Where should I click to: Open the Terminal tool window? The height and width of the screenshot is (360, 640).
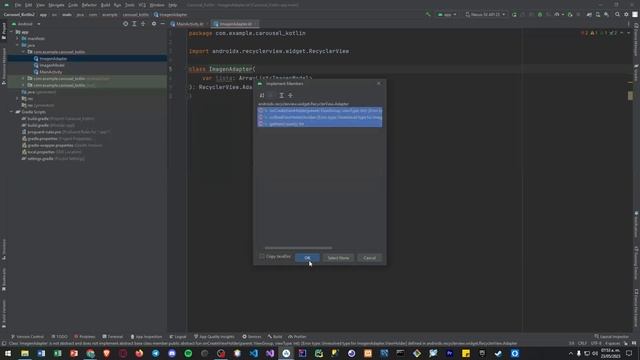[113, 337]
